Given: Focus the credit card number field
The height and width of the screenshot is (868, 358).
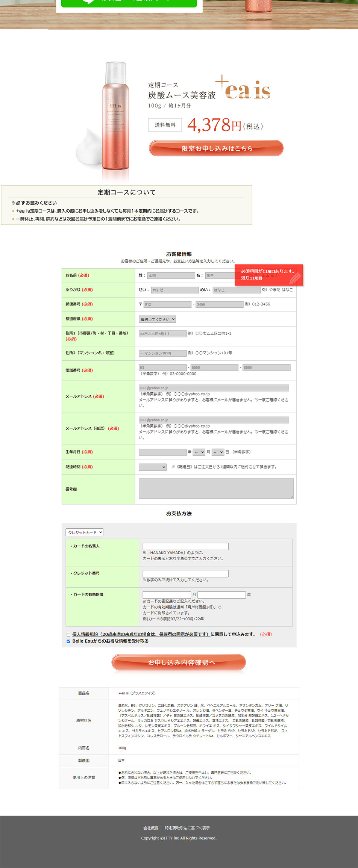Looking at the screenshot, I should [x=185, y=573].
